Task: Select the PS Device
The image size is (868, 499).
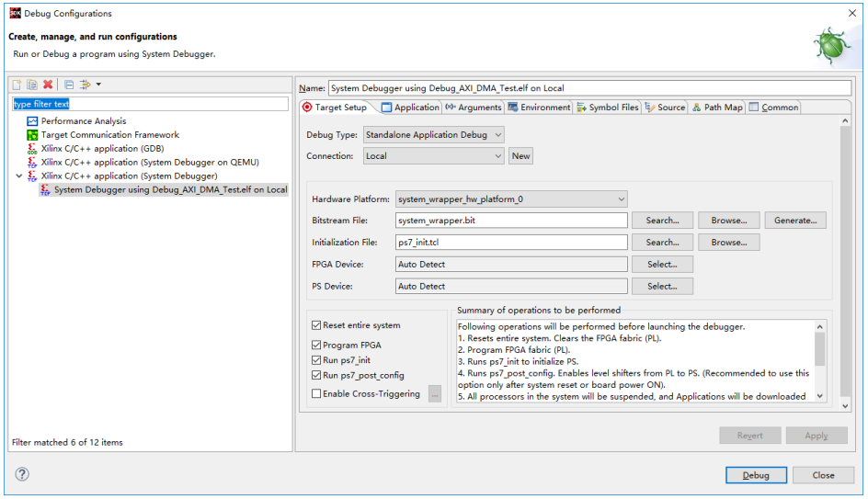Action: click(662, 287)
